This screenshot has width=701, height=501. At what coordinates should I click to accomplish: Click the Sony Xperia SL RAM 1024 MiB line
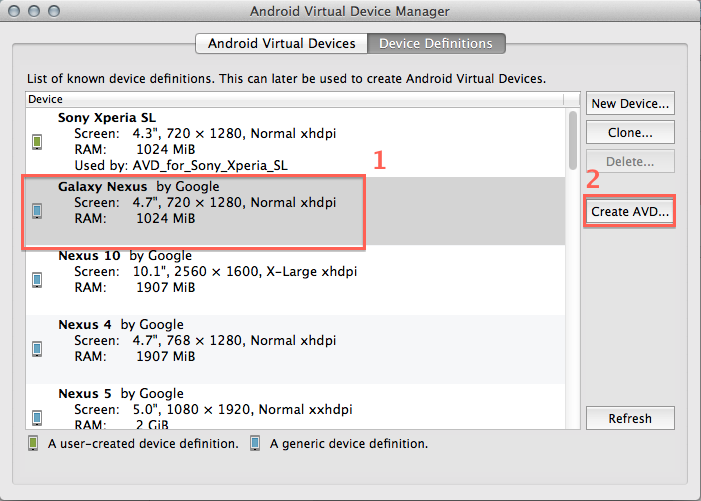(135, 149)
